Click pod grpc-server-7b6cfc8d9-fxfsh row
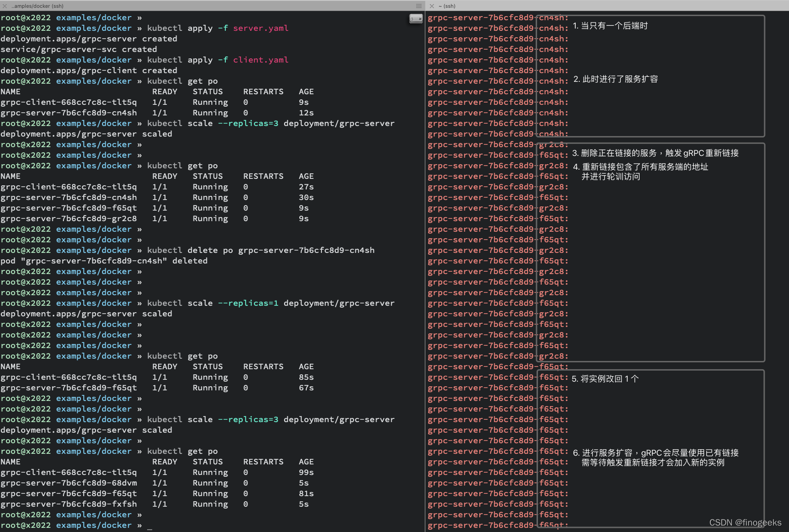 click(157, 504)
